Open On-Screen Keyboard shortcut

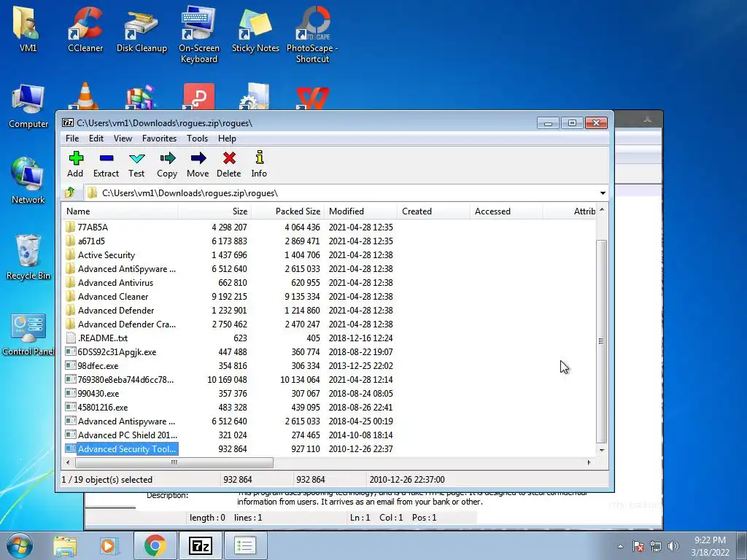199,35
